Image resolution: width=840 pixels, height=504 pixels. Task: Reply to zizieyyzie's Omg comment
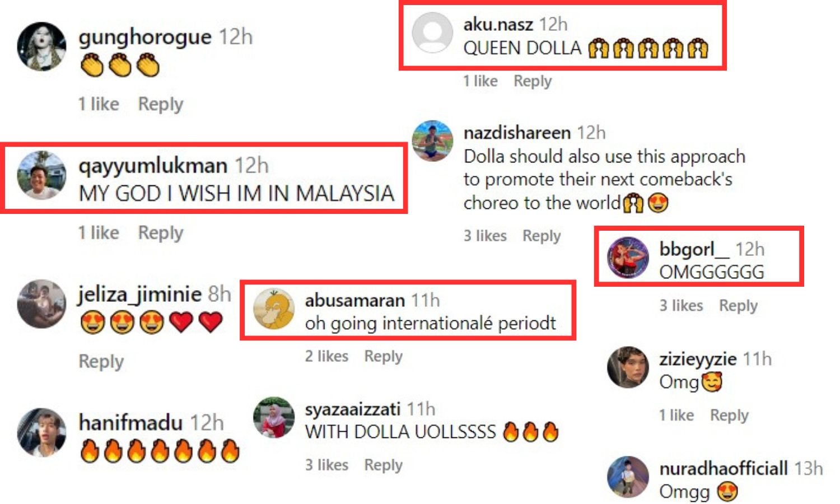729,416
